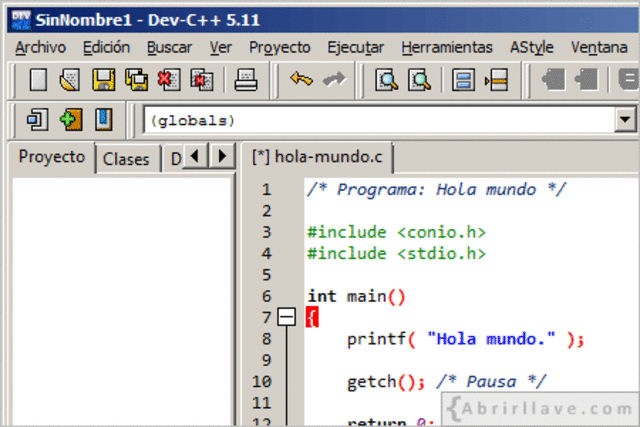The width and height of the screenshot is (640, 427).
Task: Indent back arrow toolbar icon
Action: pos(553,79)
